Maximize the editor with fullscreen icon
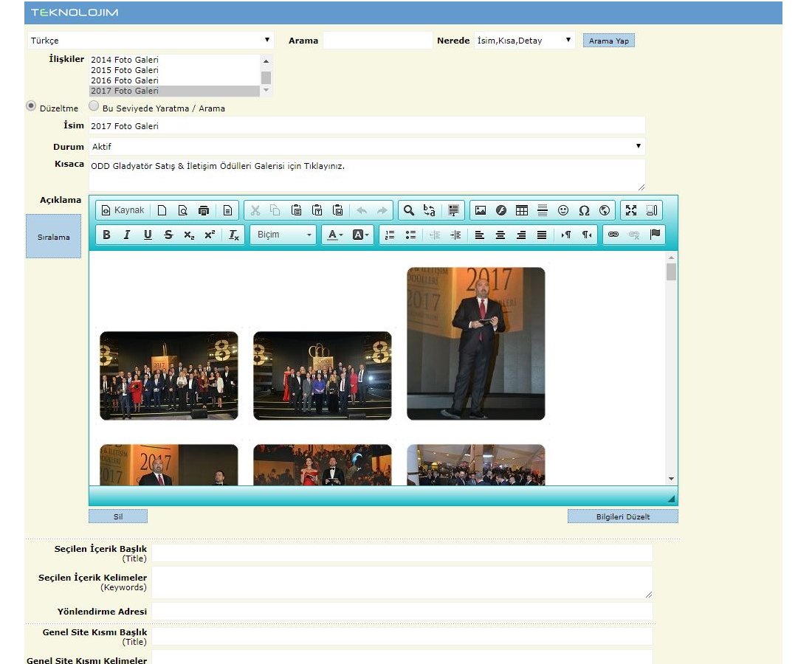 pos(631,210)
